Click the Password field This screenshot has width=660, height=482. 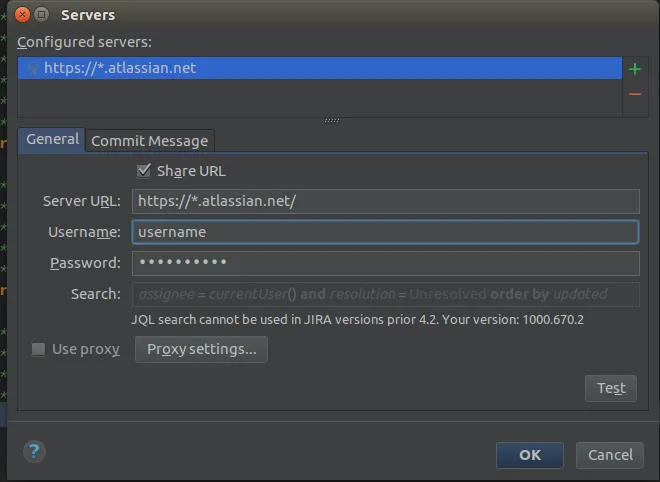(385, 263)
